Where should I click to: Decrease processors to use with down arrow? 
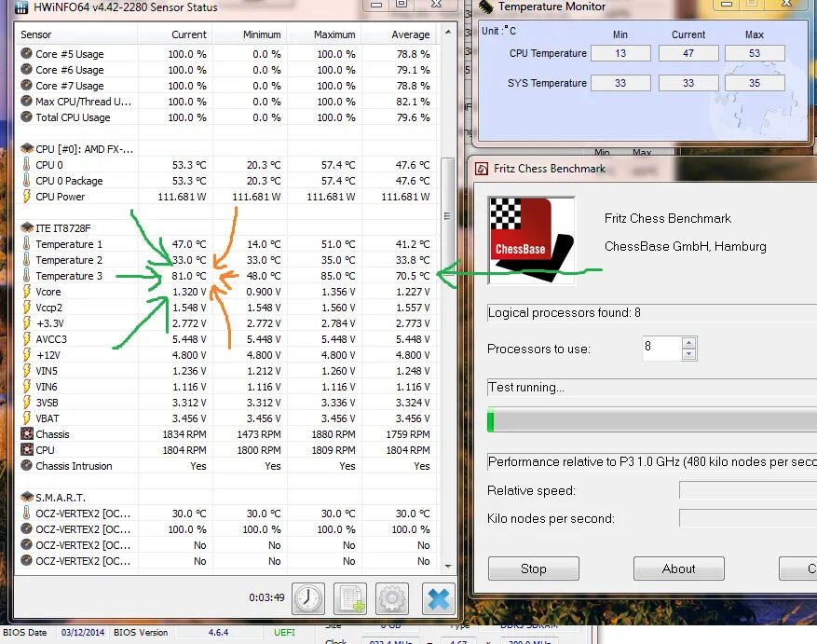pyautogui.click(x=688, y=354)
